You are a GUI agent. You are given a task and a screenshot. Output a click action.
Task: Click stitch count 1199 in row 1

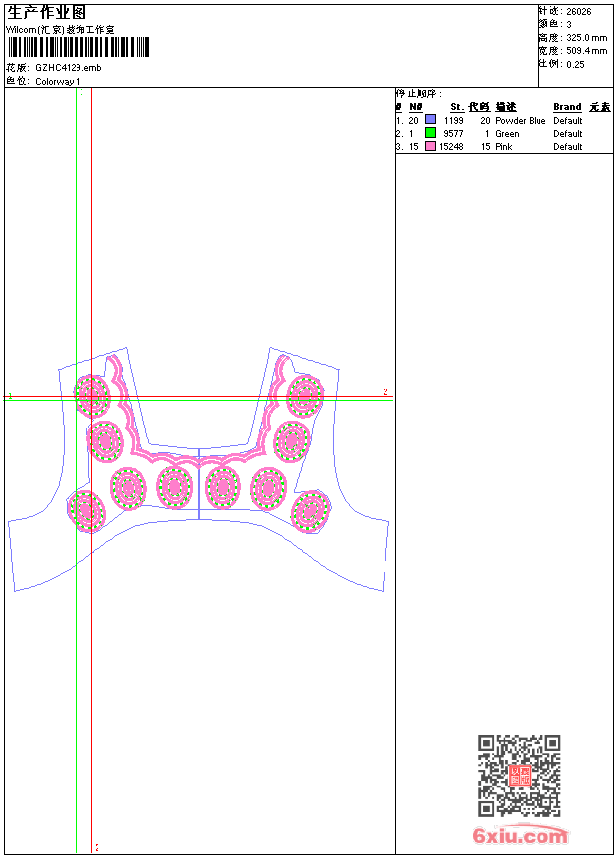pos(453,120)
